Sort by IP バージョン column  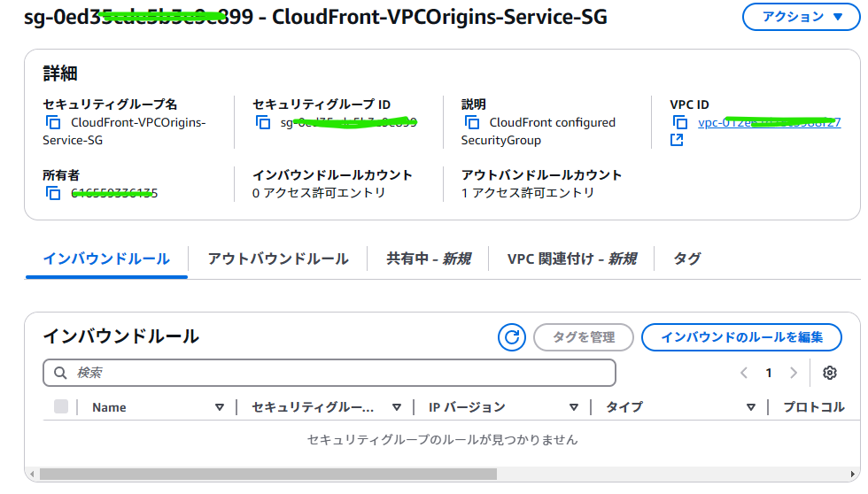[574, 407]
